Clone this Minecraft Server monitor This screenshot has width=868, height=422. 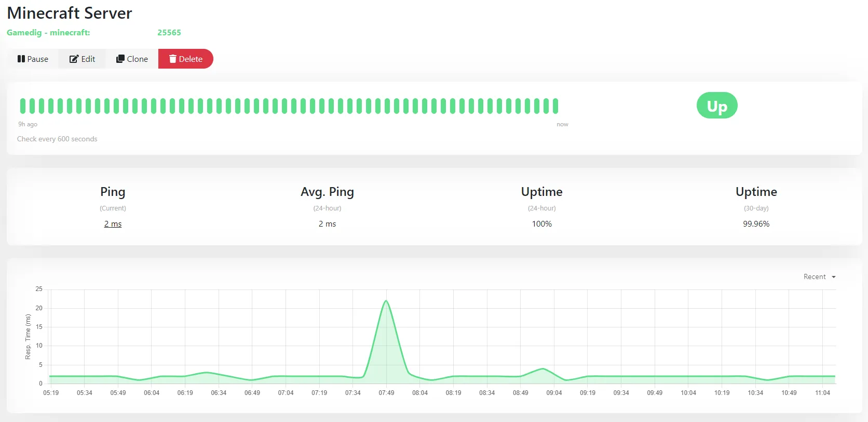(x=132, y=59)
